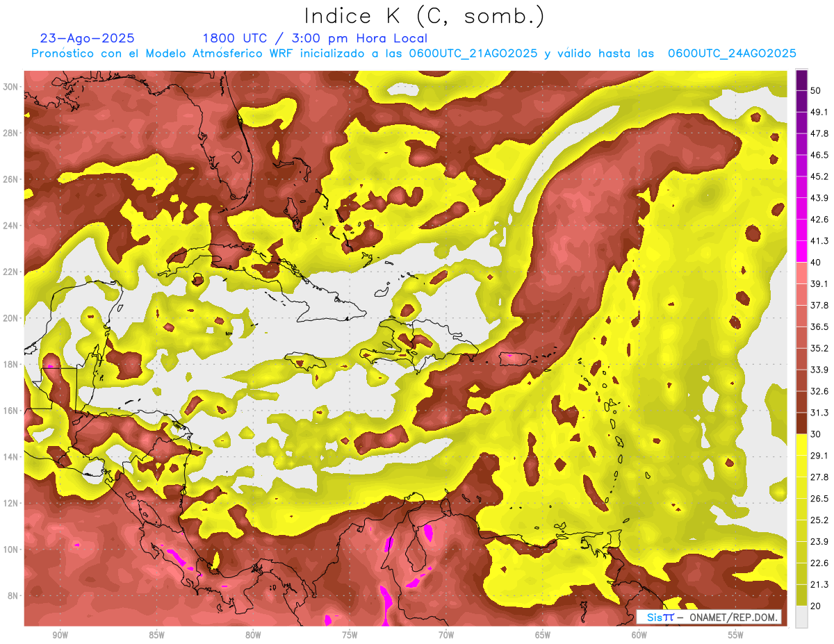Click the legend value '25.2'
The height and width of the screenshot is (644, 834).
point(819,520)
